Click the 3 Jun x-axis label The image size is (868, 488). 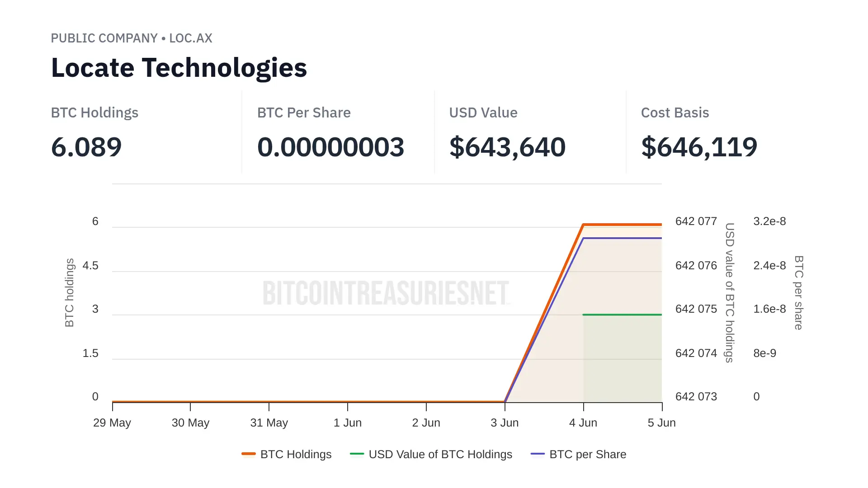505,423
